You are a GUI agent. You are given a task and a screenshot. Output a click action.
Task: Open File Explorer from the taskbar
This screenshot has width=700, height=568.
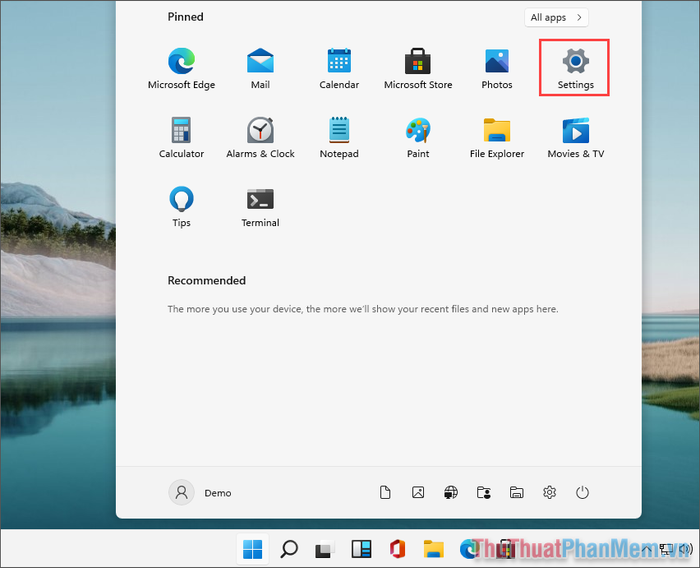point(433,549)
